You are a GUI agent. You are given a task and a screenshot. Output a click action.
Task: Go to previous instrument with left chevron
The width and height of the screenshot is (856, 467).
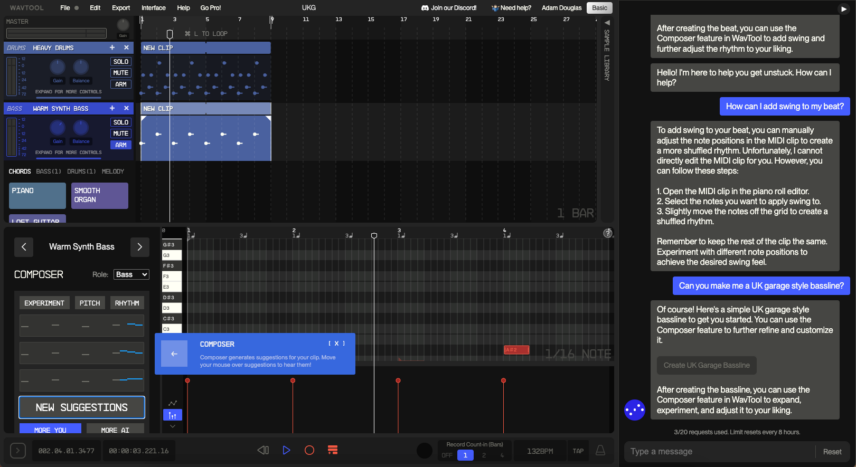(x=23, y=247)
